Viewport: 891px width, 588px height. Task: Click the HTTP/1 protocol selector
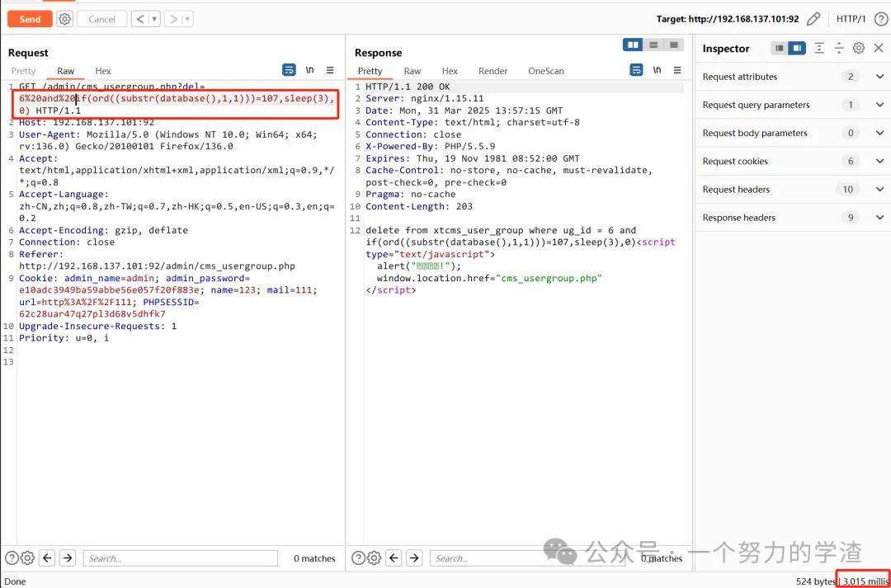(x=851, y=19)
